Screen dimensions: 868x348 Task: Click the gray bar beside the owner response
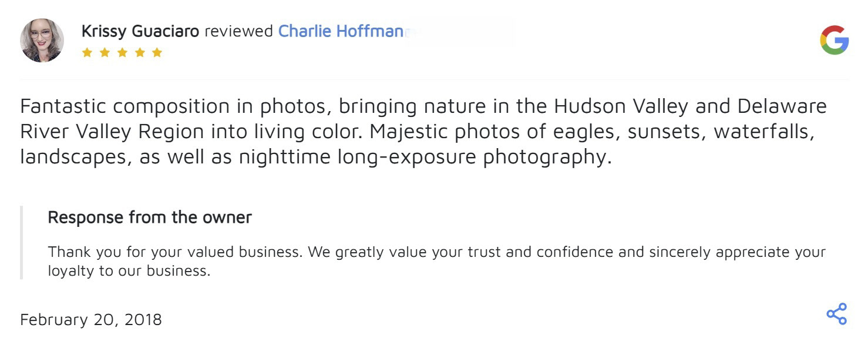[21, 242]
